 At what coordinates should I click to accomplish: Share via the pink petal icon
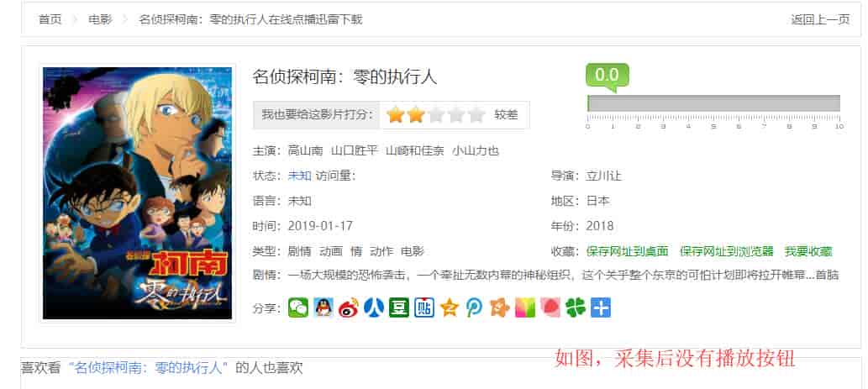[x=550, y=308]
